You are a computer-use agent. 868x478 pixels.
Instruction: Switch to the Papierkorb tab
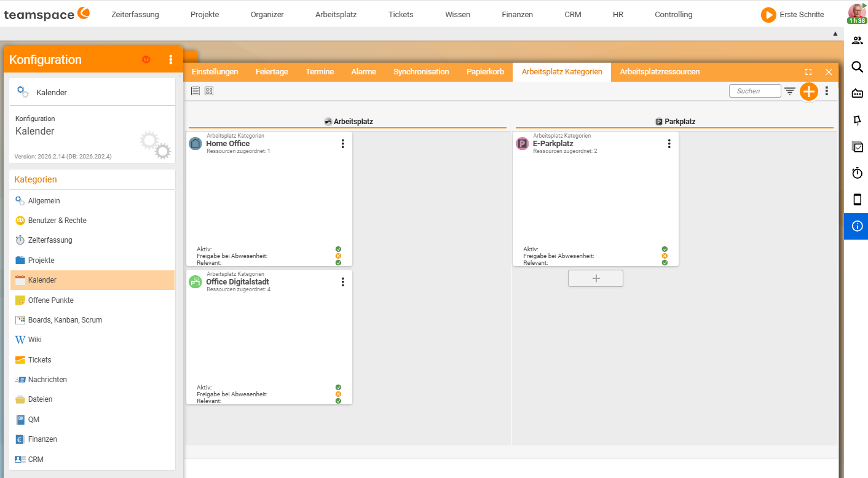click(485, 72)
